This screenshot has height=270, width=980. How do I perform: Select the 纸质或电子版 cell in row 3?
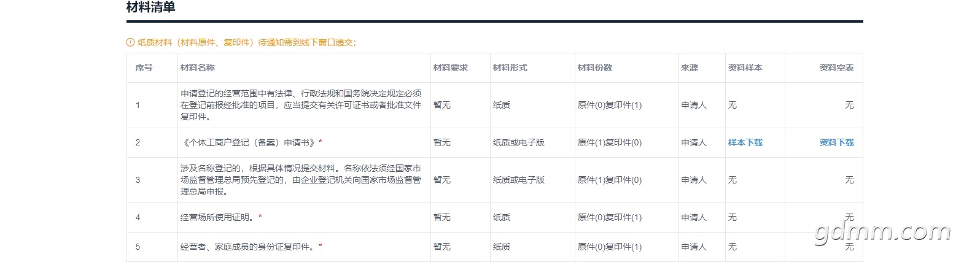point(518,180)
